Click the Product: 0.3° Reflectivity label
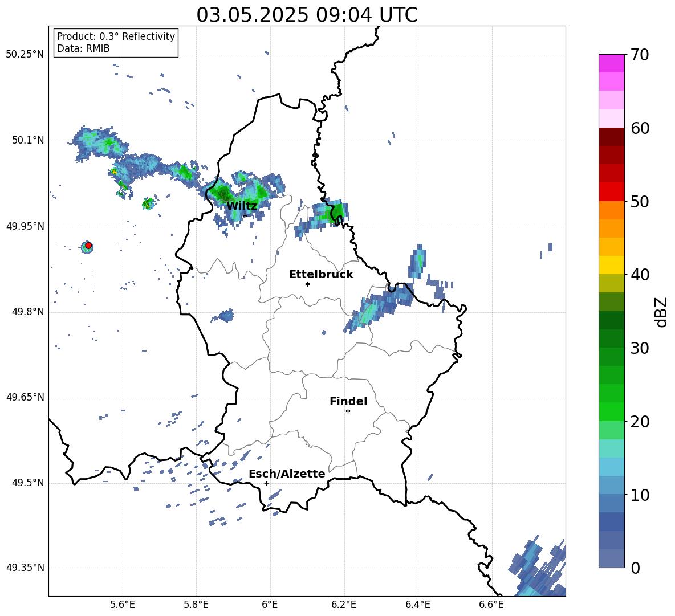675x616 pixels. (116, 36)
